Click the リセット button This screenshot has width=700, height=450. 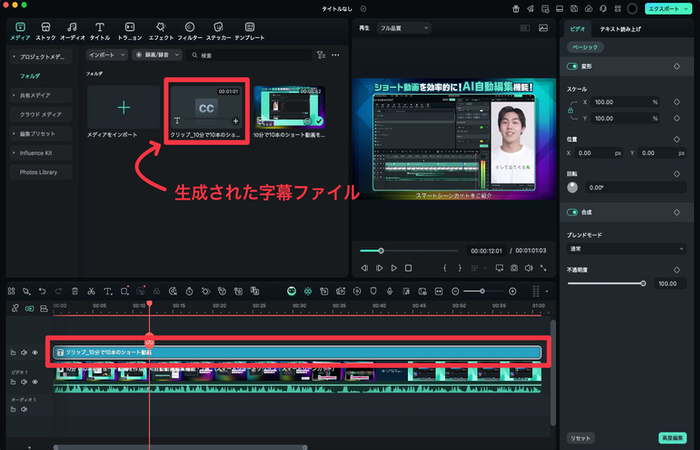(581, 438)
